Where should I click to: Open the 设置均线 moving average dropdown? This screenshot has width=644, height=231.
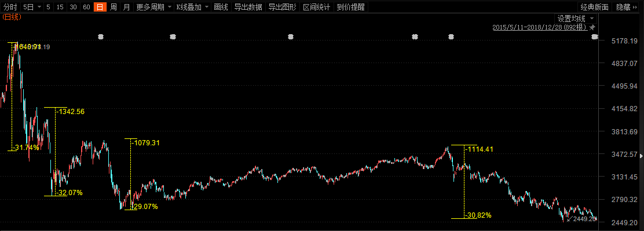(x=576, y=19)
